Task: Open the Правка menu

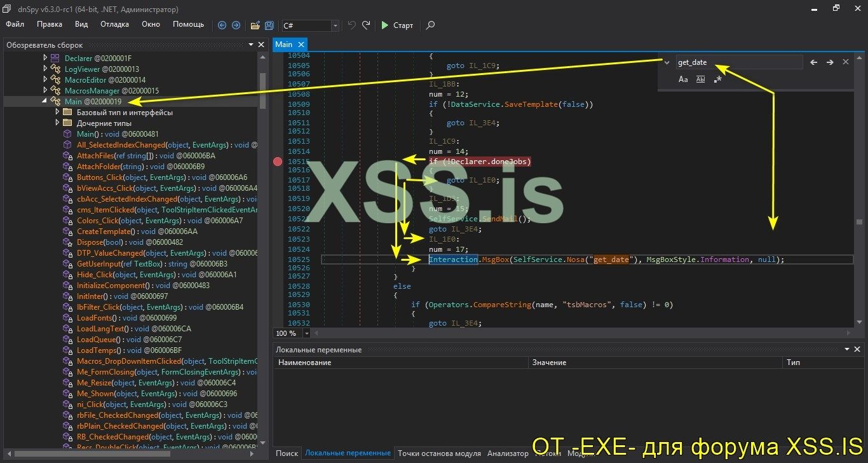Action: tap(50, 24)
